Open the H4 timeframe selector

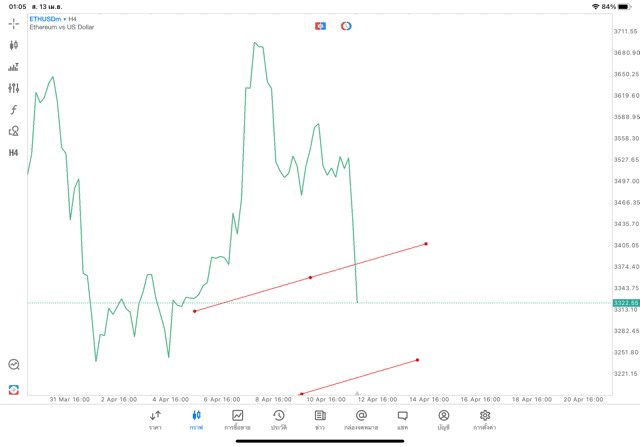14,153
